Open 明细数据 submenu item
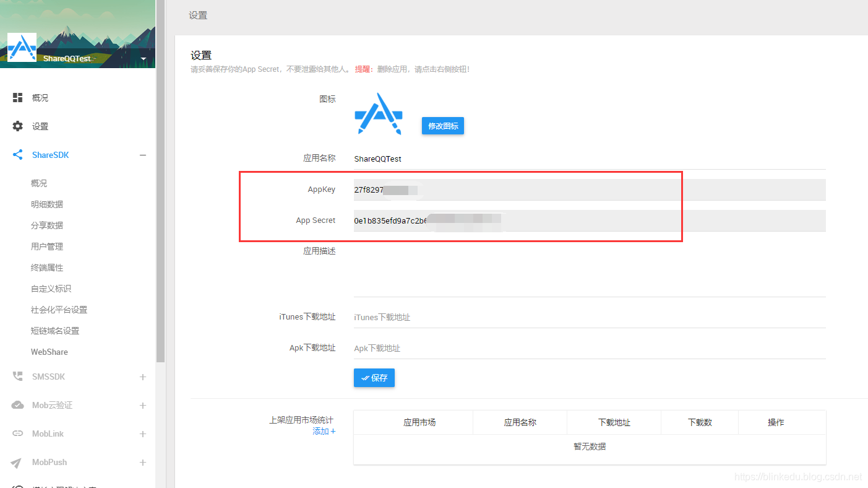Viewport: 868px width, 488px height. tap(47, 204)
